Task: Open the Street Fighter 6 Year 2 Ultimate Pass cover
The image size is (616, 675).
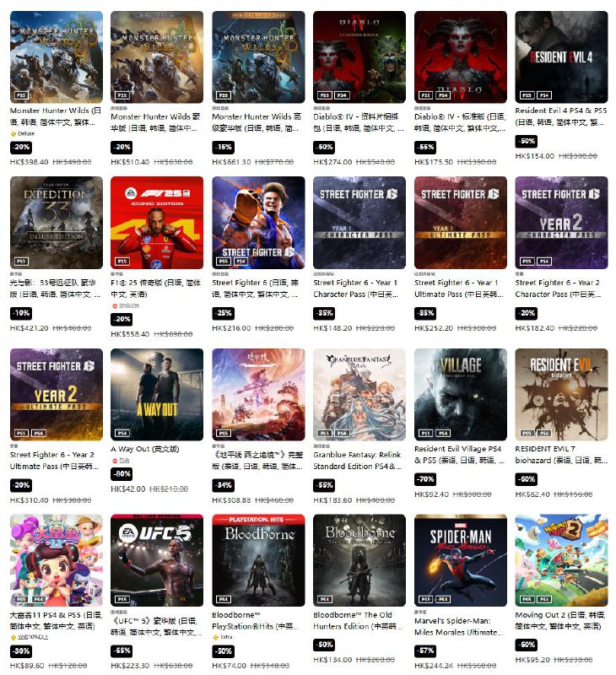Action: (57, 395)
